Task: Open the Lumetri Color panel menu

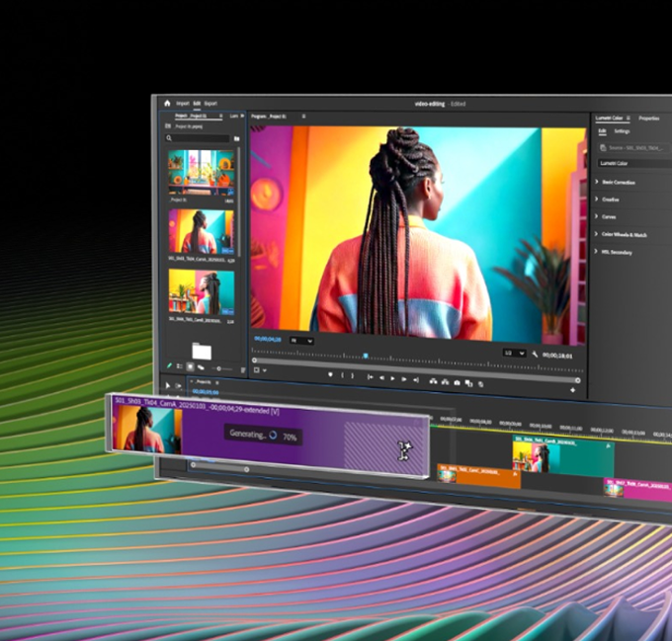Action: [x=629, y=119]
